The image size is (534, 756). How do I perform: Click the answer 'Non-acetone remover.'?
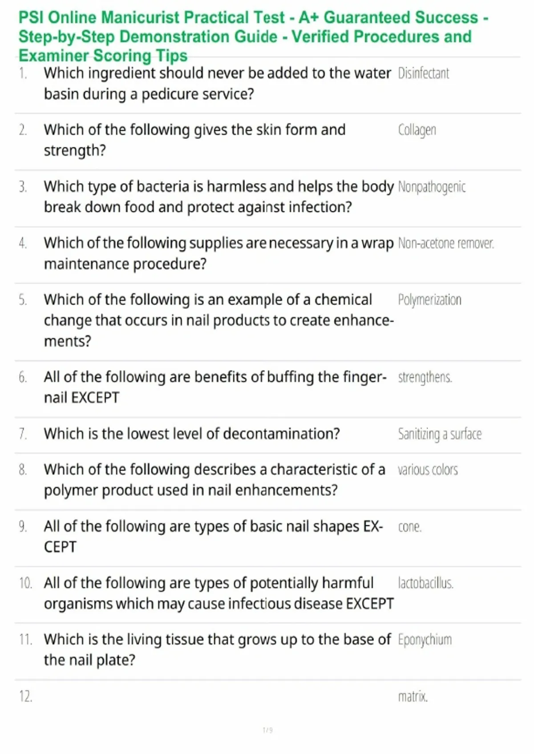click(x=446, y=243)
